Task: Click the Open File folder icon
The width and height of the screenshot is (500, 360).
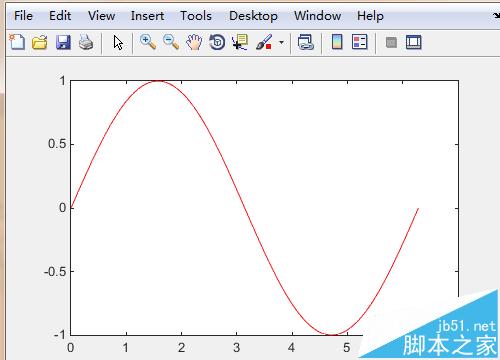Action: pos(40,42)
